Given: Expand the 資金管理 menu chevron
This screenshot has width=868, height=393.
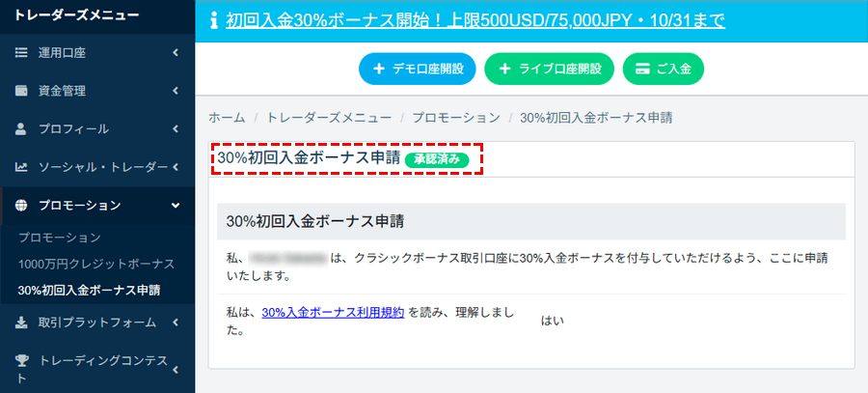Looking at the screenshot, I should click(175, 91).
